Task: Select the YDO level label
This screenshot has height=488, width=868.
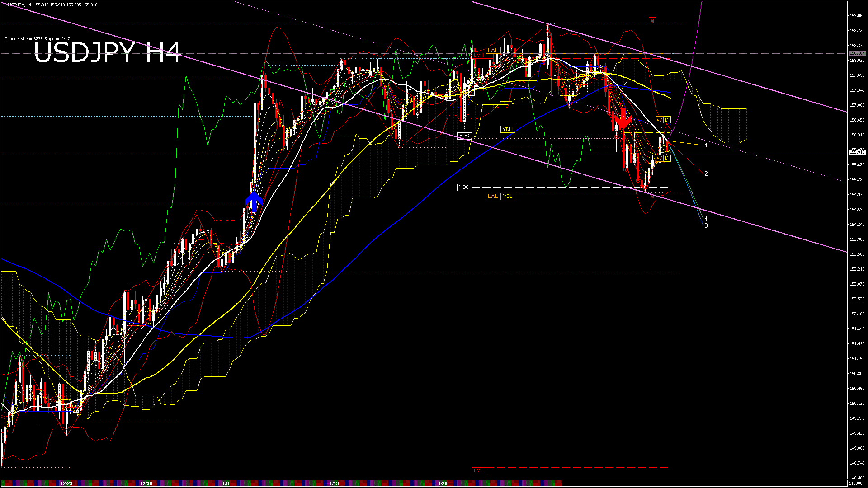Action: [464, 187]
